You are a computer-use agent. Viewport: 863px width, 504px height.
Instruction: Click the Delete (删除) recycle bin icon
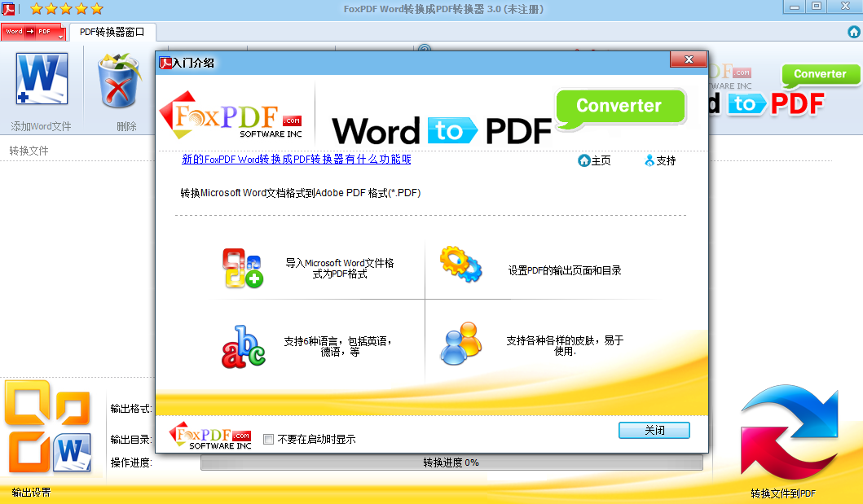coord(119,81)
